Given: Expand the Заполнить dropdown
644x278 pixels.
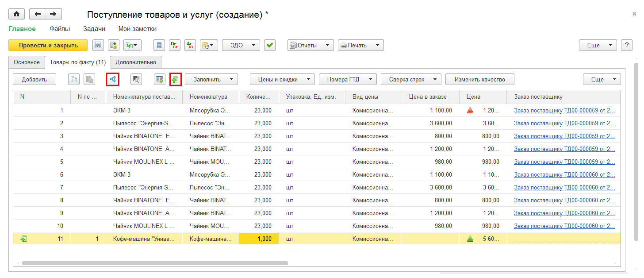Looking at the screenshot, I should tap(211, 80).
